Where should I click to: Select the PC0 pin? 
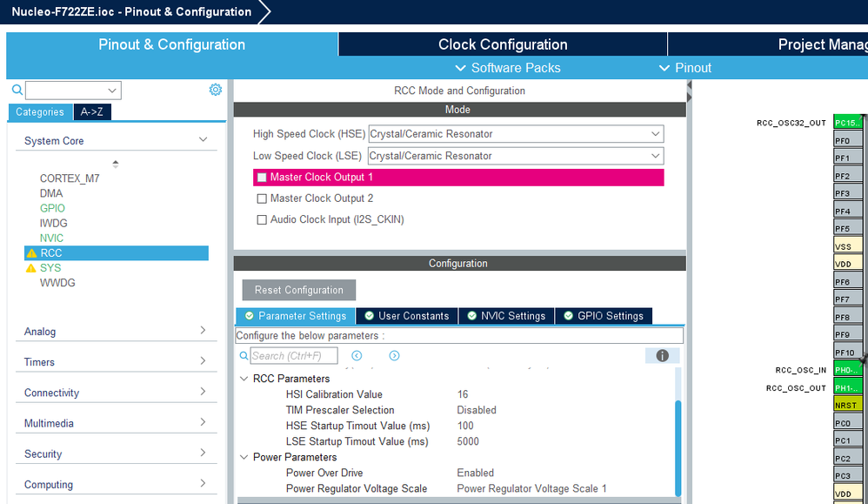point(847,423)
